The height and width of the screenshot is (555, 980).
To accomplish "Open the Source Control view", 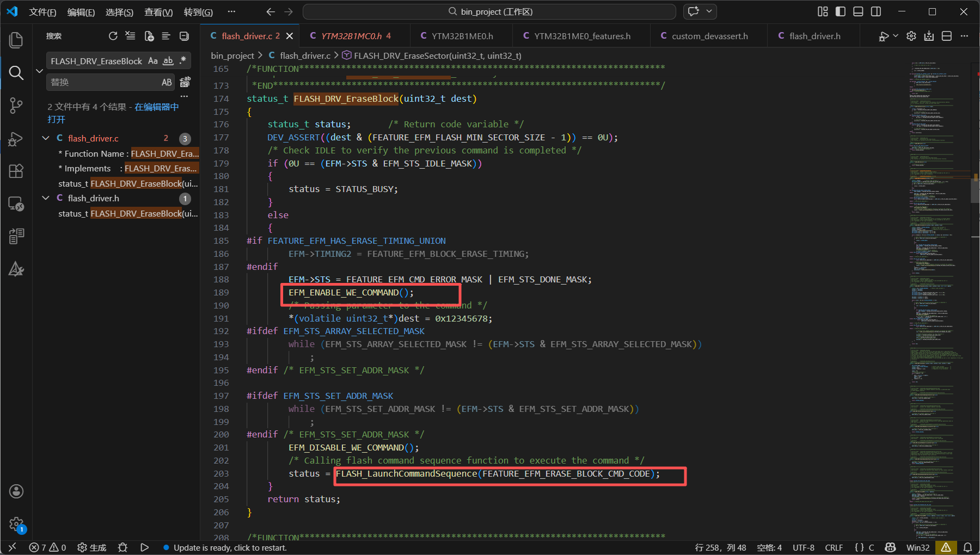I will coord(16,106).
